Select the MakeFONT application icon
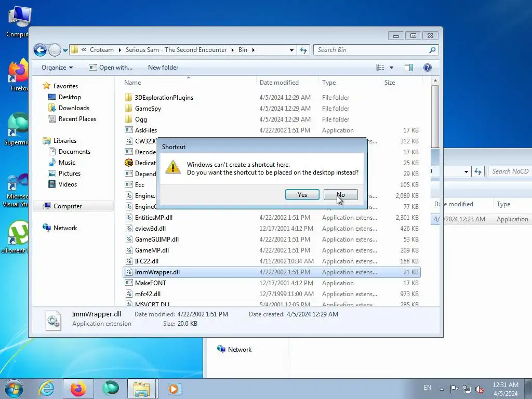The image size is (532, 399). (x=129, y=283)
